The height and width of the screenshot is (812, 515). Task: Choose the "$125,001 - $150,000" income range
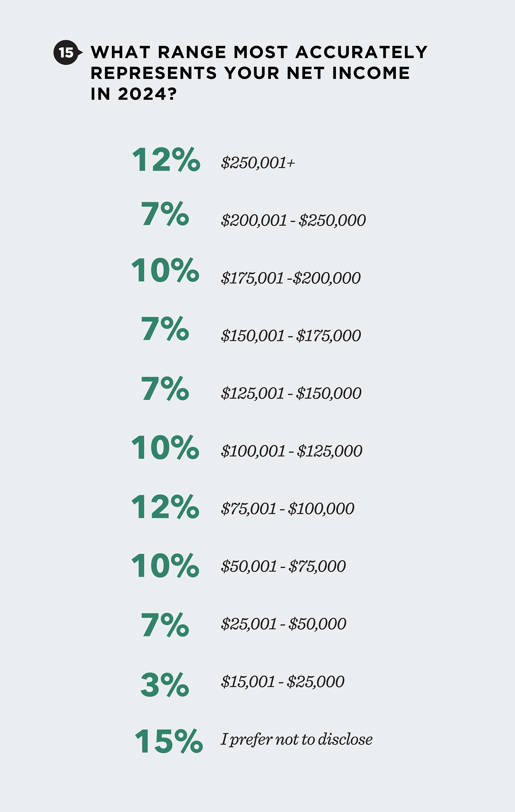(291, 393)
